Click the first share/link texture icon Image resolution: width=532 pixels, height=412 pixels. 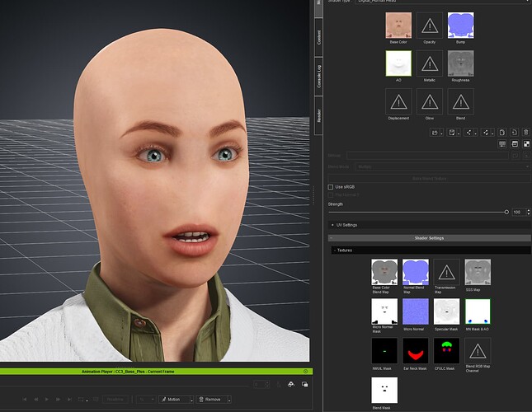(x=468, y=133)
